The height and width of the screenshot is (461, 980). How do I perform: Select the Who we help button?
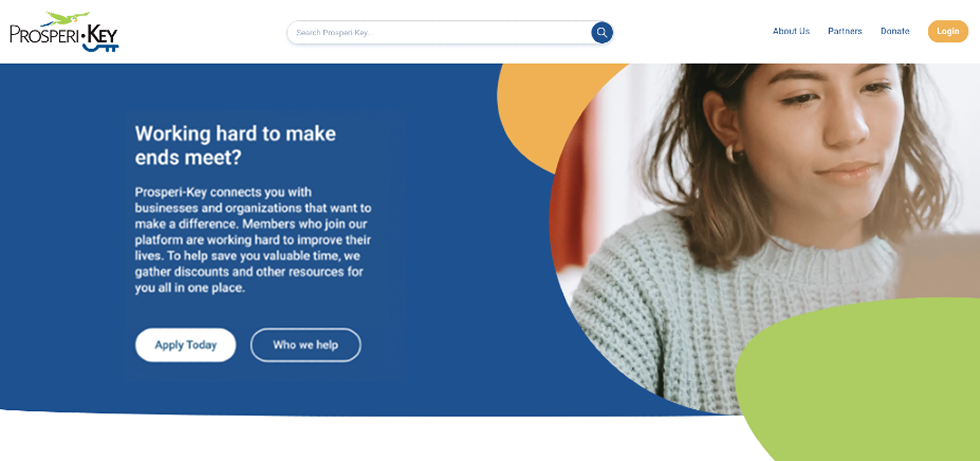pyautogui.click(x=306, y=345)
